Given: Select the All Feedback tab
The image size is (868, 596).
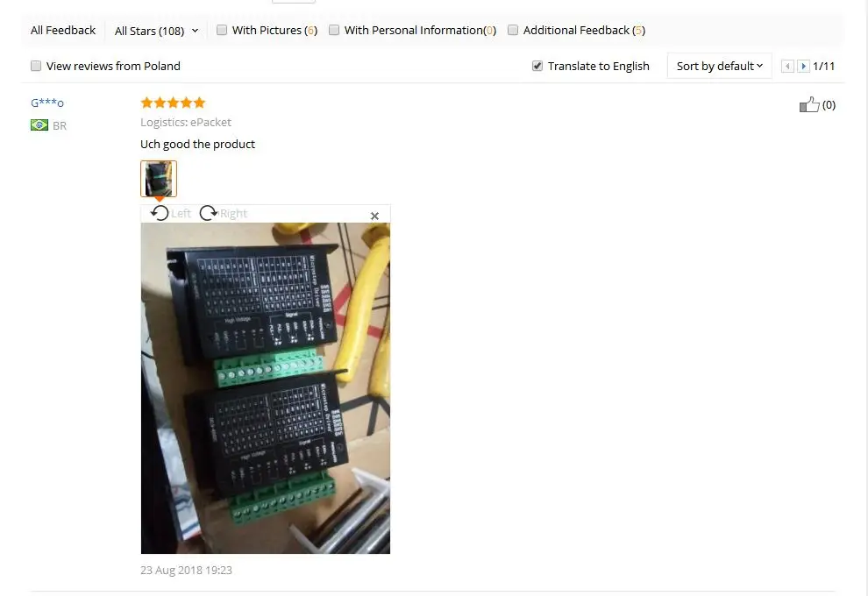Looking at the screenshot, I should pyautogui.click(x=63, y=31).
